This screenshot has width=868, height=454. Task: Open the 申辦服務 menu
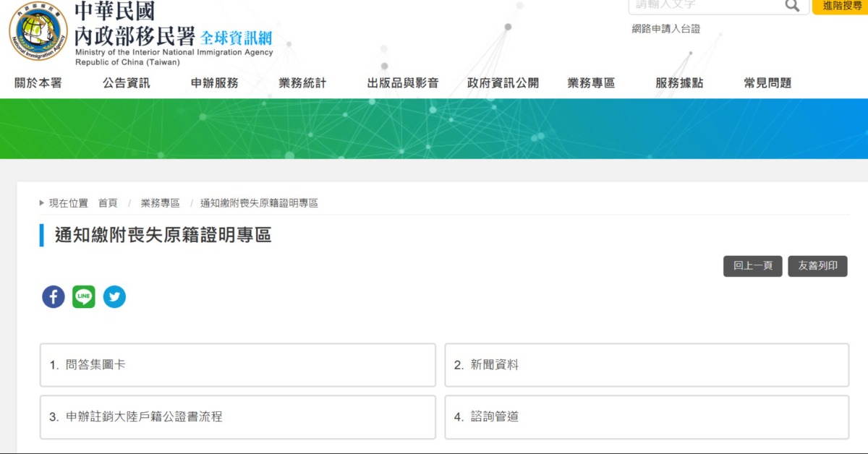(x=215, y=83)
